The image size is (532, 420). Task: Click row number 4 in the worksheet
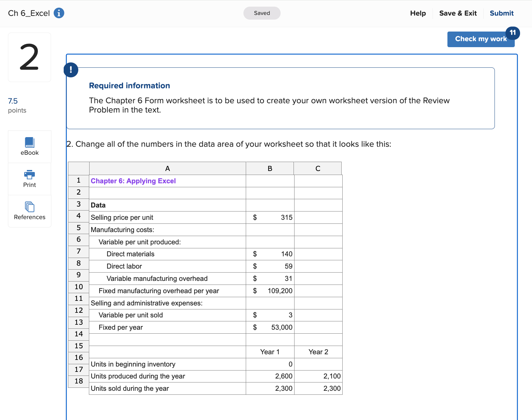tap(78, 216)
